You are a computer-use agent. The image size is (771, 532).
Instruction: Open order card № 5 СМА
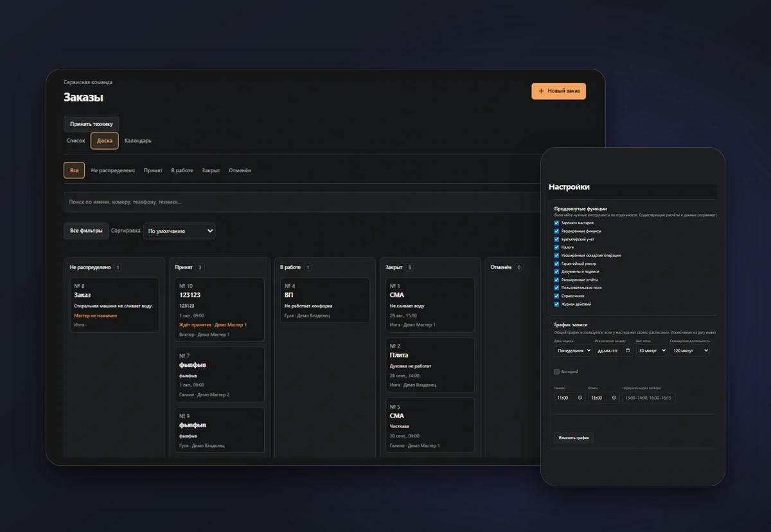click(430, 425)
